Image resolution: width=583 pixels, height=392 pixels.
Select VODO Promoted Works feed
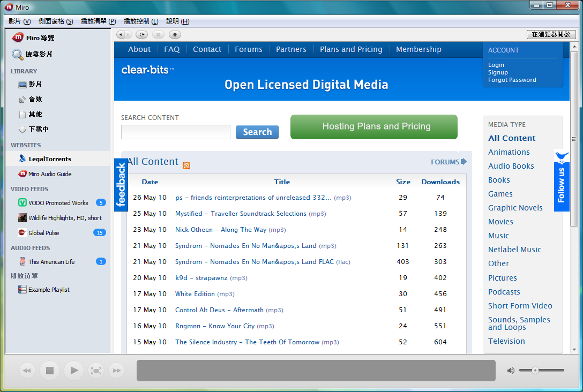pos(58,203)
